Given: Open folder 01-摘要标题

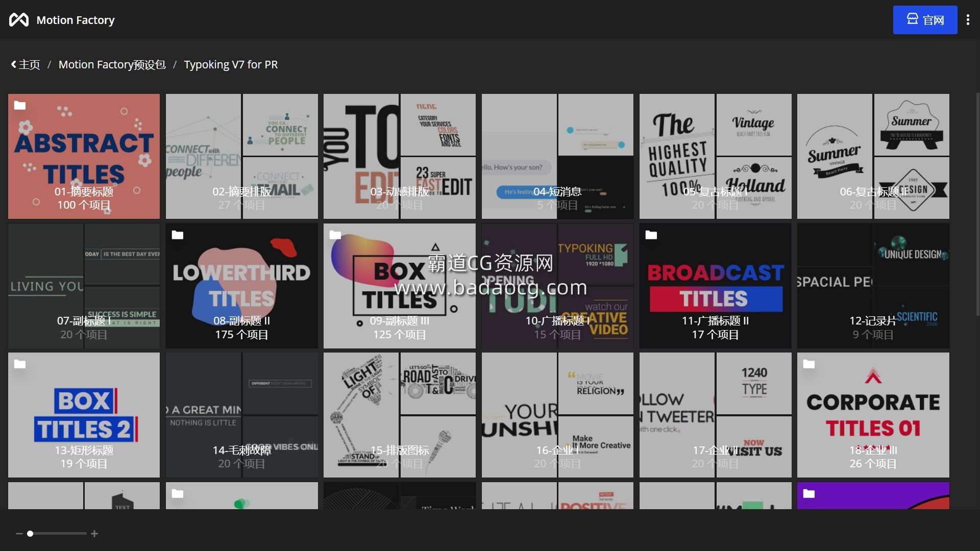Looking at the screenshot, I should tap(84, 156).
